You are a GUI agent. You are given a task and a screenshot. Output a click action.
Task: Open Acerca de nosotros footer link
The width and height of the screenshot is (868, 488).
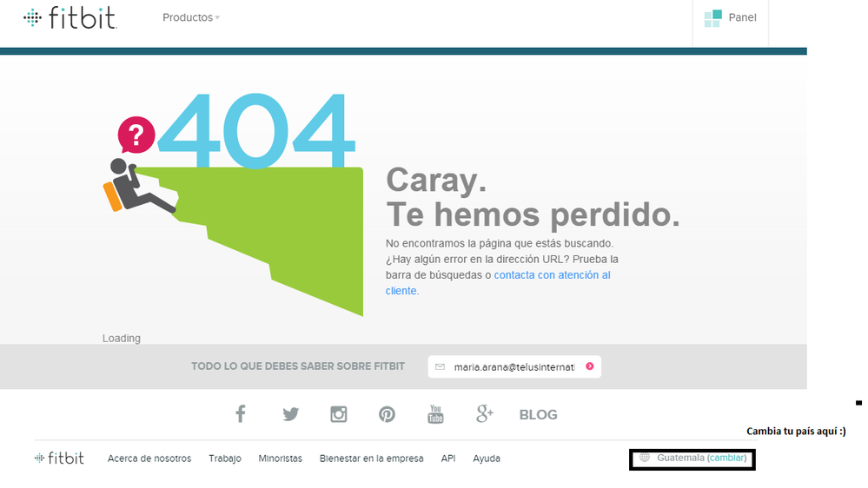coord(149,458)
